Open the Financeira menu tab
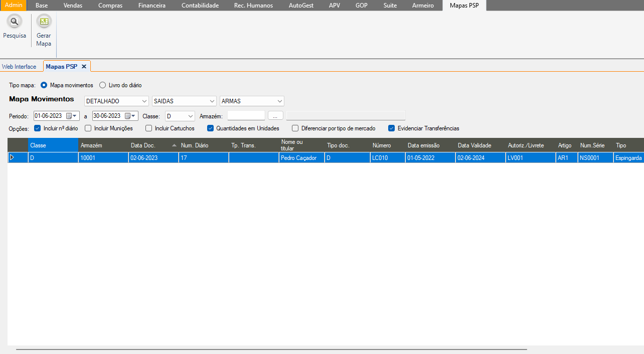The width and height of the screenshot is (644, 354). click(x=151, y=6)
